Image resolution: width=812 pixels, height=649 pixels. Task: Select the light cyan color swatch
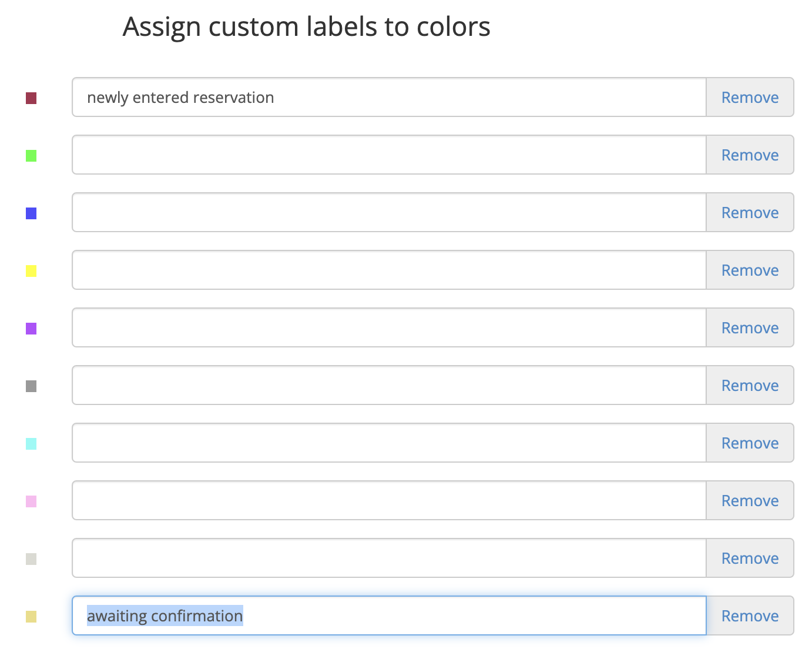tap(31, 444)
